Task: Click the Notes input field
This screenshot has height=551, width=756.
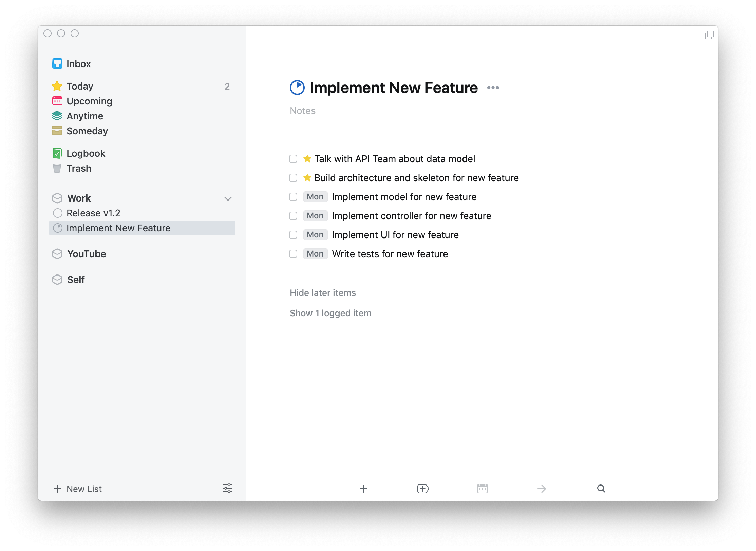Action: tap(302, 110)
